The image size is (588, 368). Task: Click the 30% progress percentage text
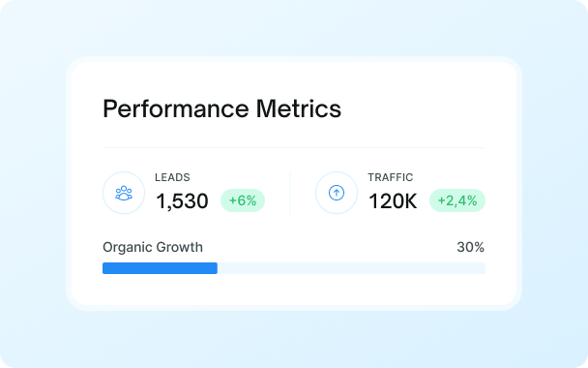click(471, 247)
